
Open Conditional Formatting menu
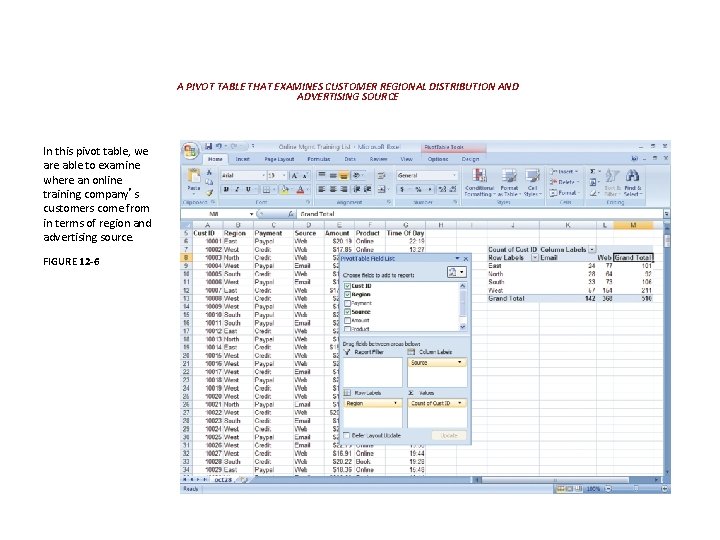click(479, 183)
